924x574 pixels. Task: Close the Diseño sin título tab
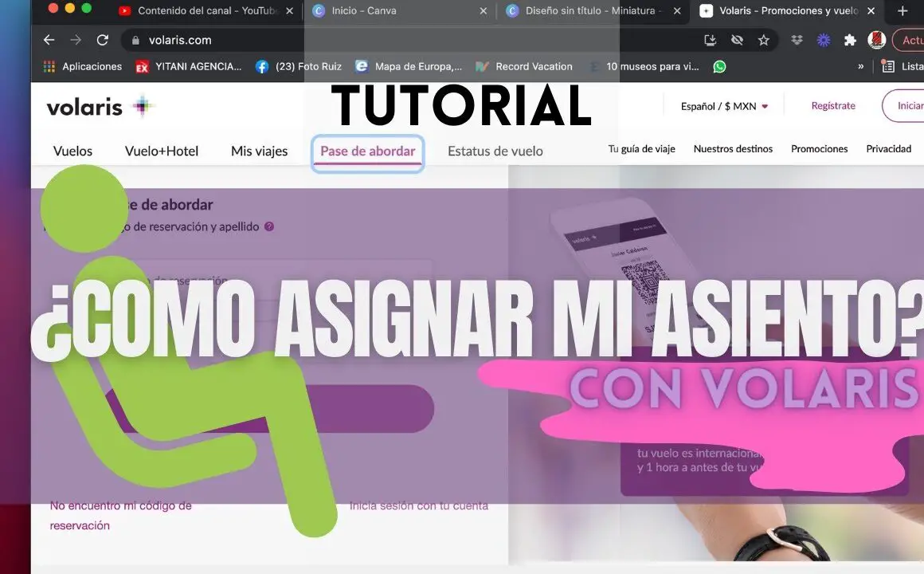(677, 10)
